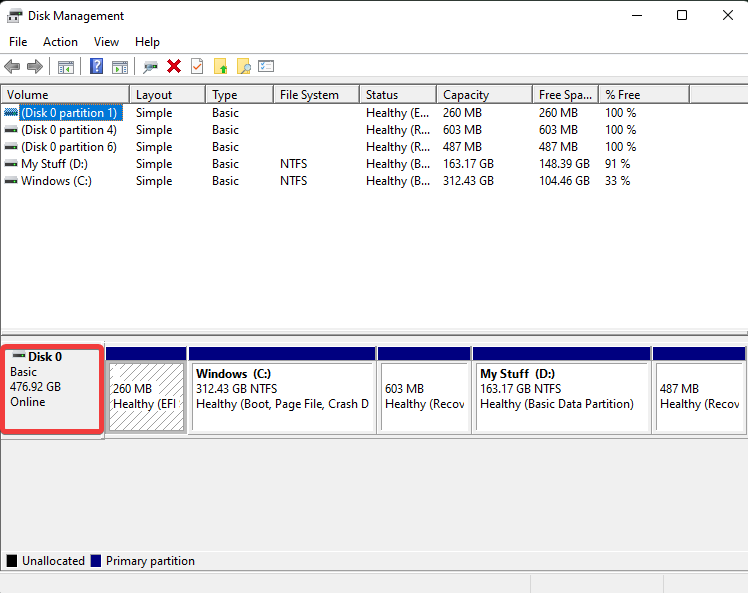This screenshot has height=593, width=748.
Task: Sort volumes by the Capacity column header
Action: click(466, 95)
